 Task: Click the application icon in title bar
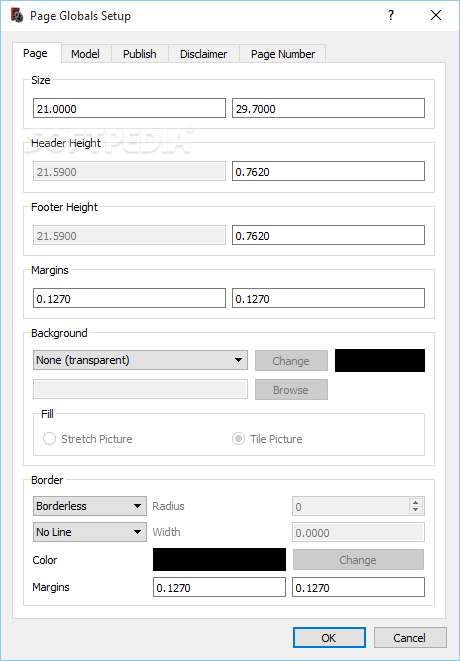click(x=17, y=16)
